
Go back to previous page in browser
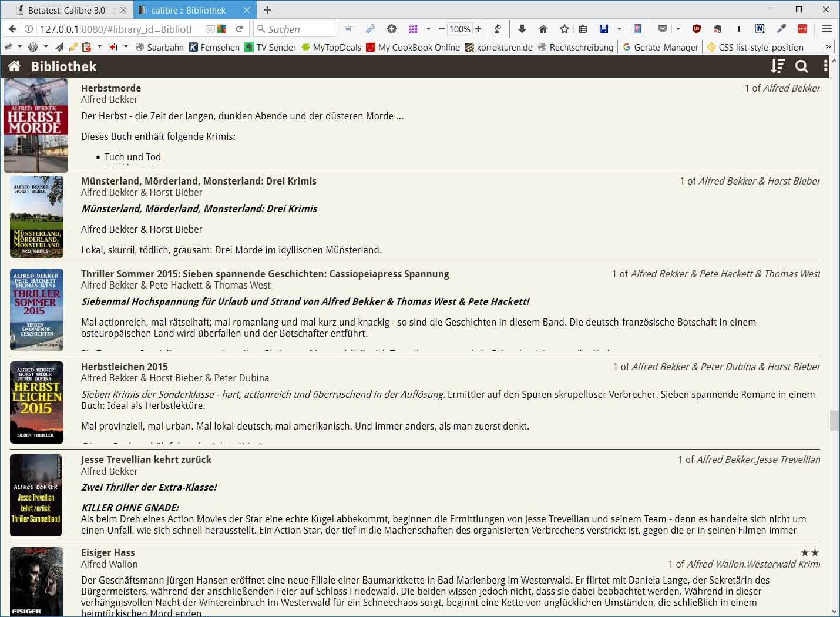[12, 29]
